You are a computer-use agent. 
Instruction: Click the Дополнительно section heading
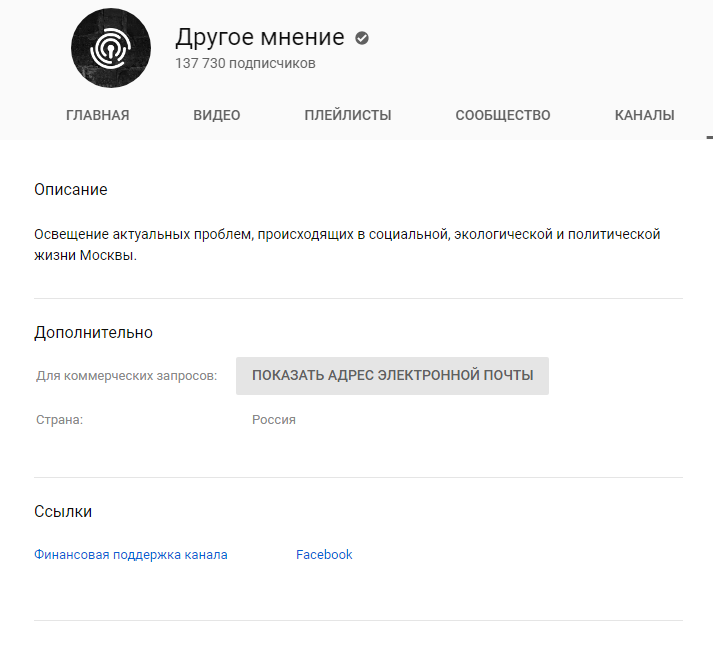coord(93,333)
